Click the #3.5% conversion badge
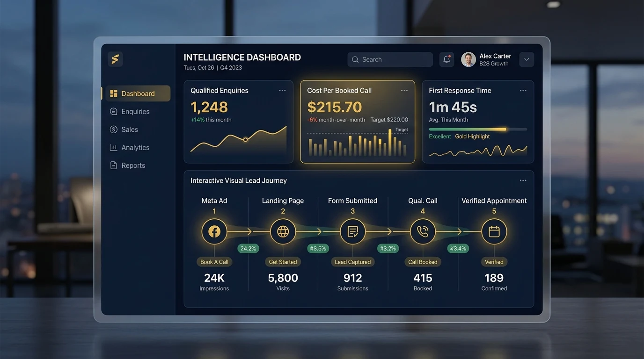Viewport: 644px width, 359px height. (x=318, y=248)
